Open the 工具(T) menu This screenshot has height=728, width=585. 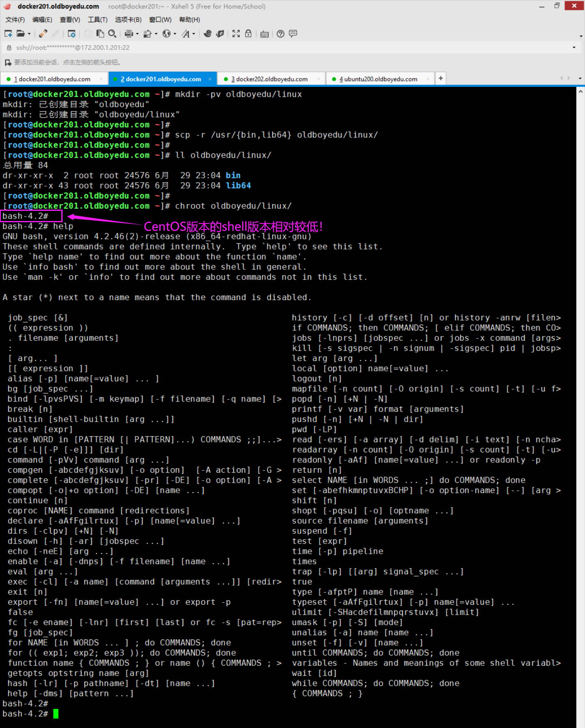coord(97,19)
